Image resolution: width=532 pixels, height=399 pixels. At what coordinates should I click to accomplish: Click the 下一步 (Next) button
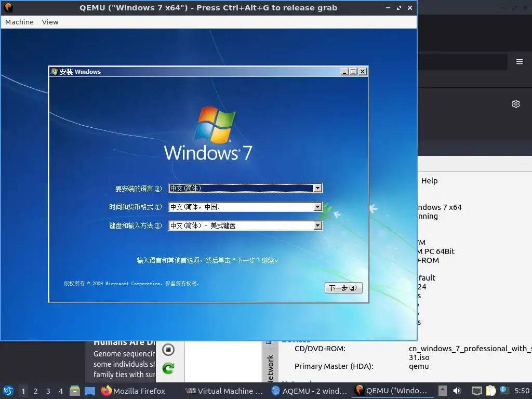pos(343,288)
